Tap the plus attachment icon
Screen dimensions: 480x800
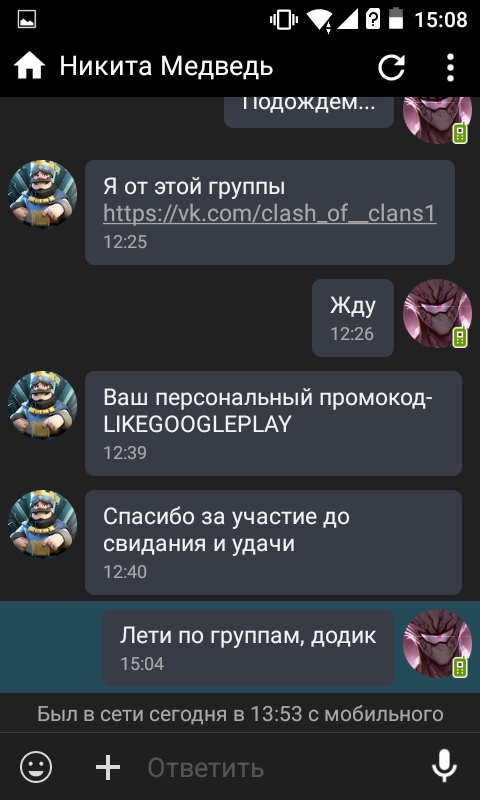108,766
